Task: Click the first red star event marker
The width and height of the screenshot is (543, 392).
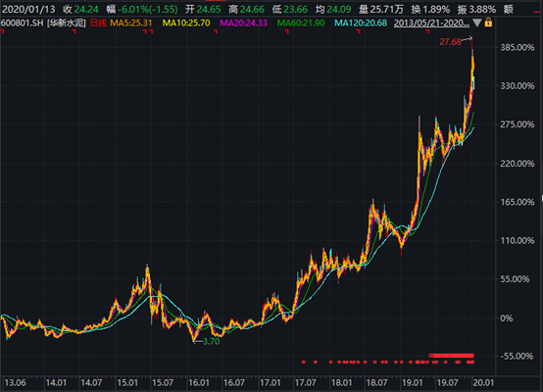Action: [304, 363]
